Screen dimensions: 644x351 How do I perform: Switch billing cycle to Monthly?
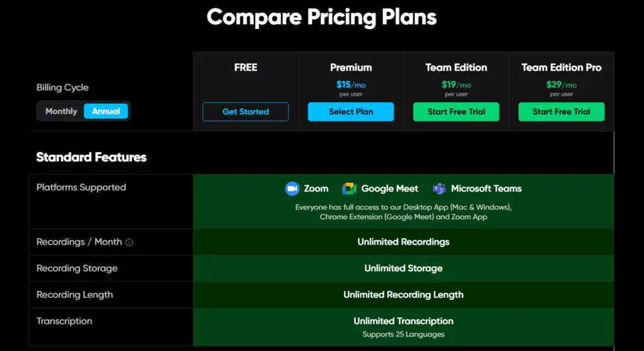[61, 112]
